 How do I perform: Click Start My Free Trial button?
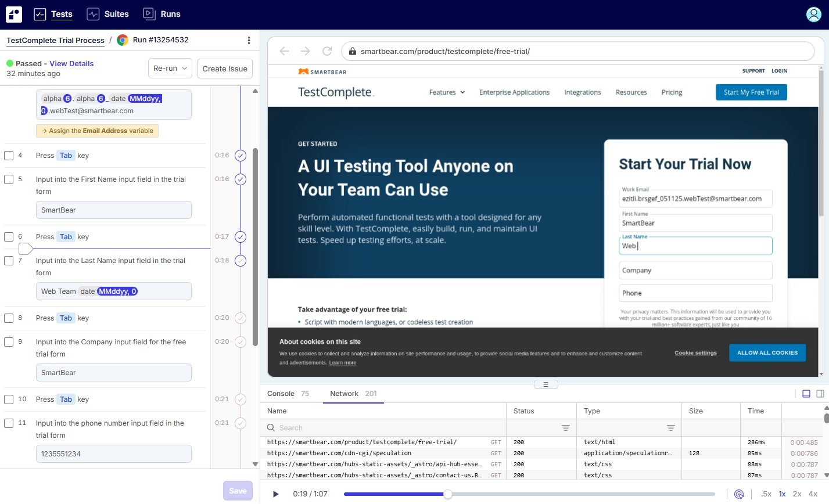tap(751, 92)
